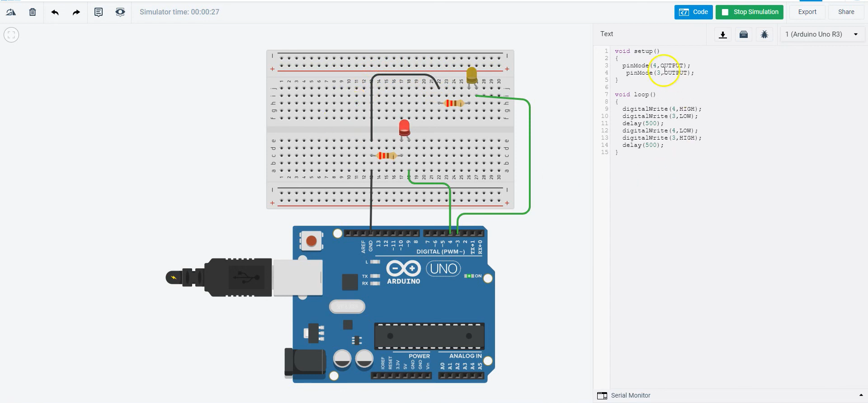Click the Share button
This screenshot has height=403, width=868.
click(846, 12)
